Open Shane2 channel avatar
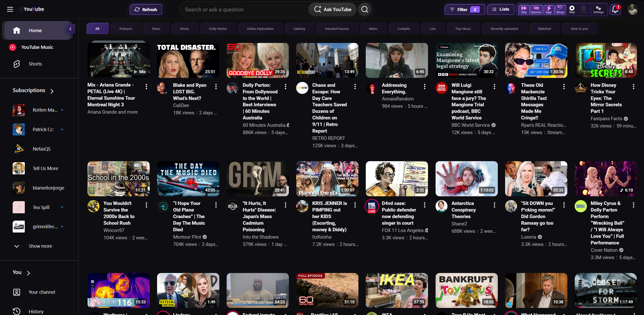This screenshot has height=315, width=644. click(441, 206)
